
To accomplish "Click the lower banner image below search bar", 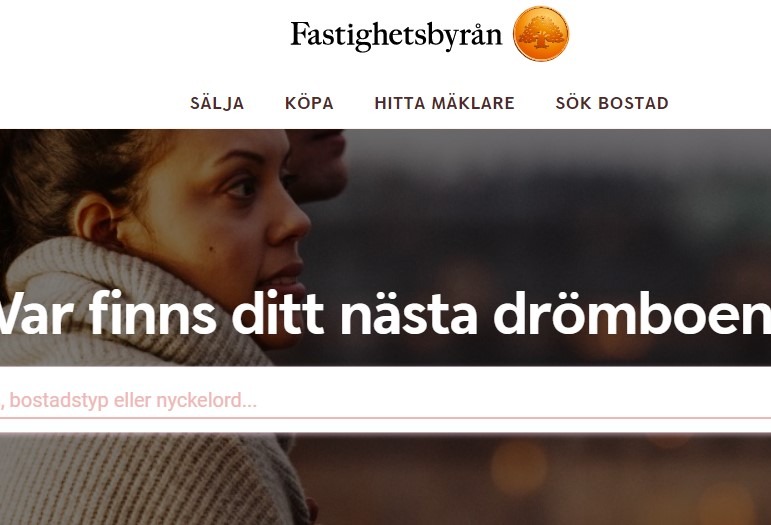I will (386, 479).
